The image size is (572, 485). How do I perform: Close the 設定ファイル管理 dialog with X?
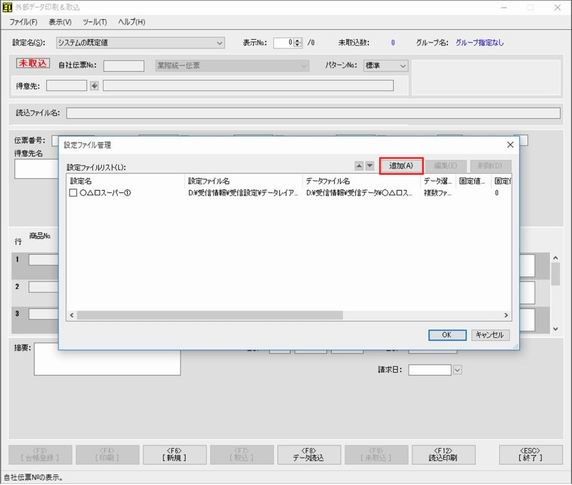click(510, 145)
